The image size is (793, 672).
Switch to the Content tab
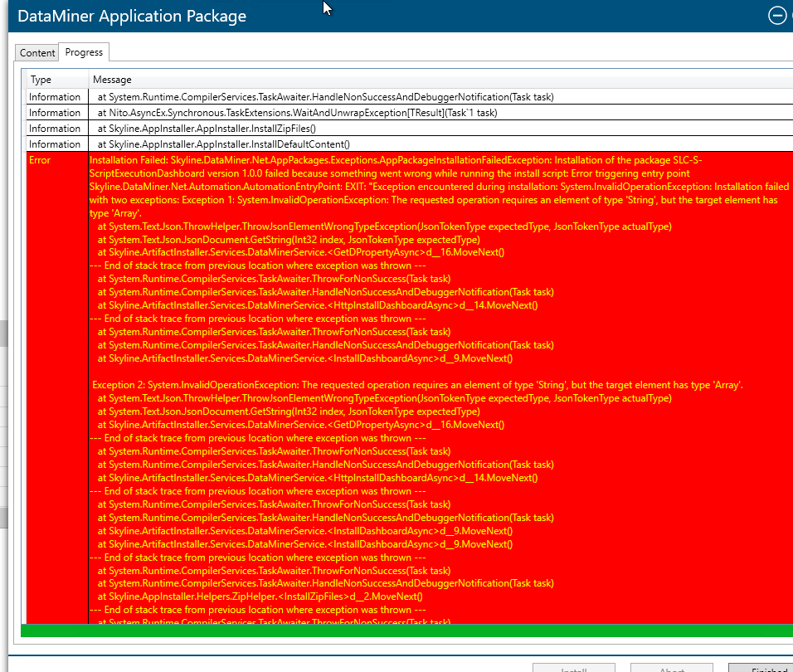click(37, 52)
